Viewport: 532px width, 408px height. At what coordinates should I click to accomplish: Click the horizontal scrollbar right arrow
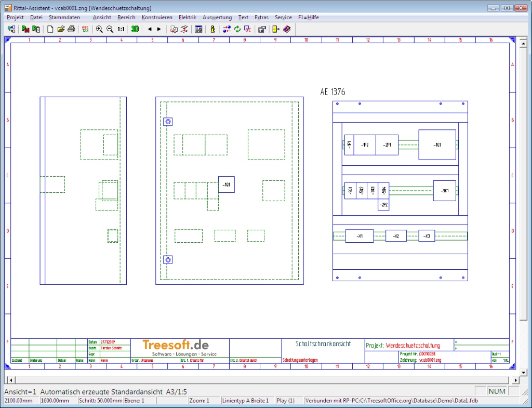click(523, 380)
